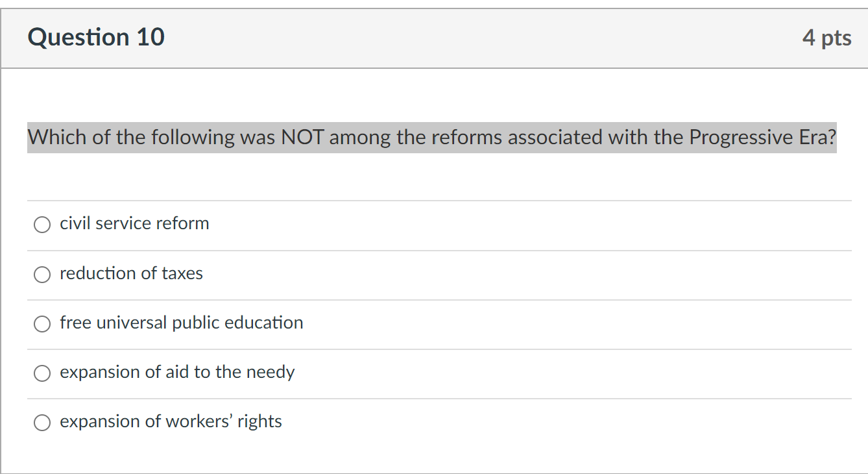Screen dimensions: 868x474
Task: Select the 'civil service reform' radio button
Action: pyautogui.click(x=42, y=225)
